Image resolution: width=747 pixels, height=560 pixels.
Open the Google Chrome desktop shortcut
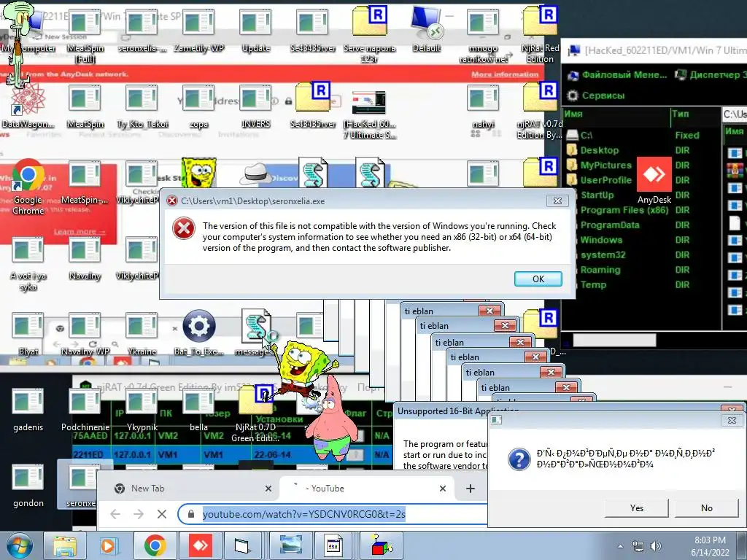(28, 187)
